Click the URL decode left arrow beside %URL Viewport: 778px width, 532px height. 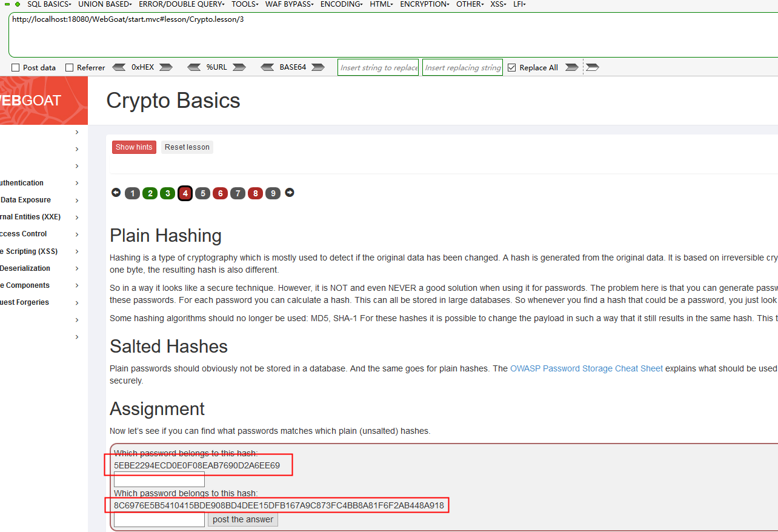pyautogui.click(x=194, y=67)
